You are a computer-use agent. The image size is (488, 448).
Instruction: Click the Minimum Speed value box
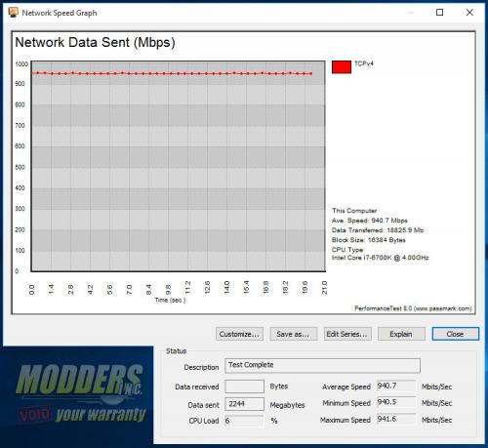396,403
